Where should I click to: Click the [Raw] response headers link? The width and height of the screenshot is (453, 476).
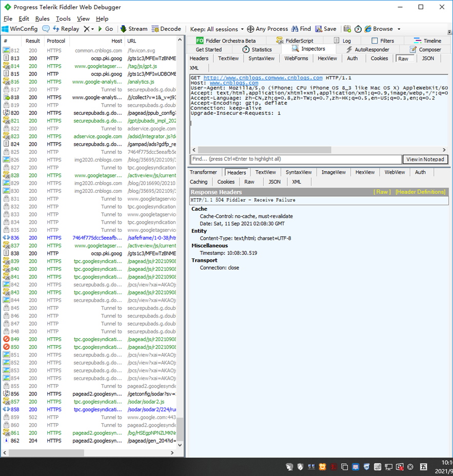[x=382, y=192]
